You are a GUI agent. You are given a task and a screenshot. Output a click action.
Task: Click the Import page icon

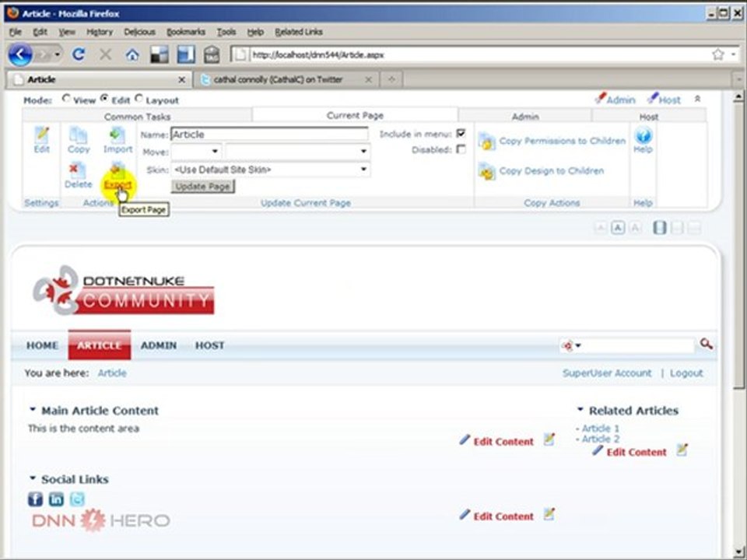(117, 135)
